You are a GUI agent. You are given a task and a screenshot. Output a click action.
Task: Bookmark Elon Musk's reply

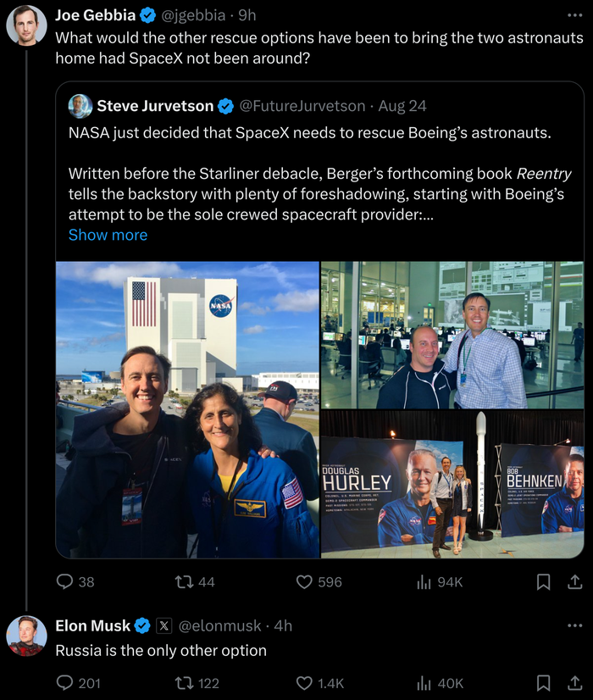[544, 683]
